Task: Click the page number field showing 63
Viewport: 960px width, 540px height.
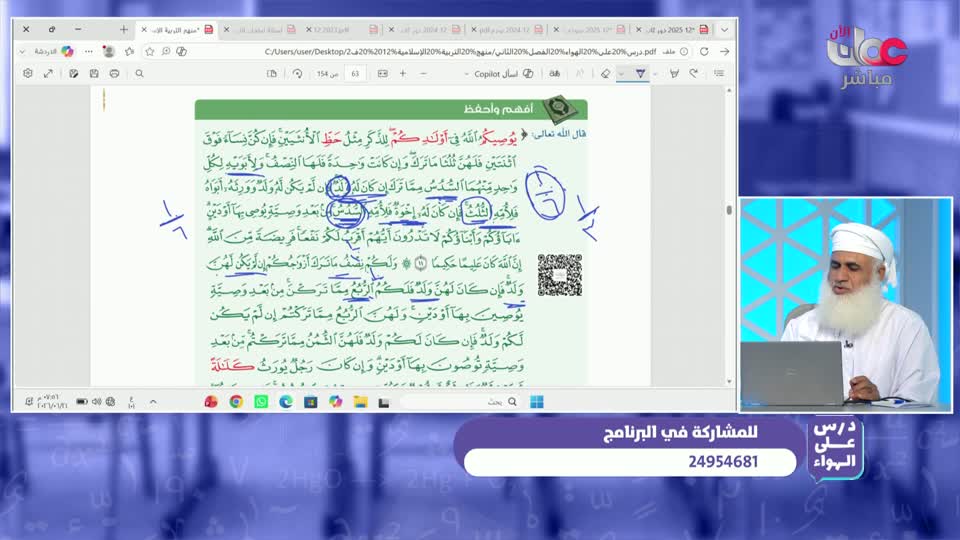Action: coord(355,73)
